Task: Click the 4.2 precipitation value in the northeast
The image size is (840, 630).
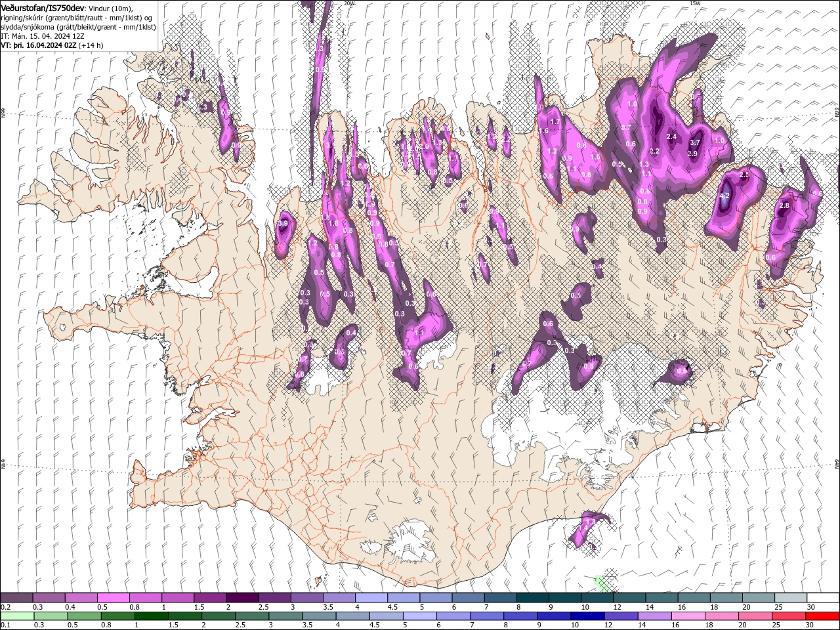Action: [x=725, y=196]
